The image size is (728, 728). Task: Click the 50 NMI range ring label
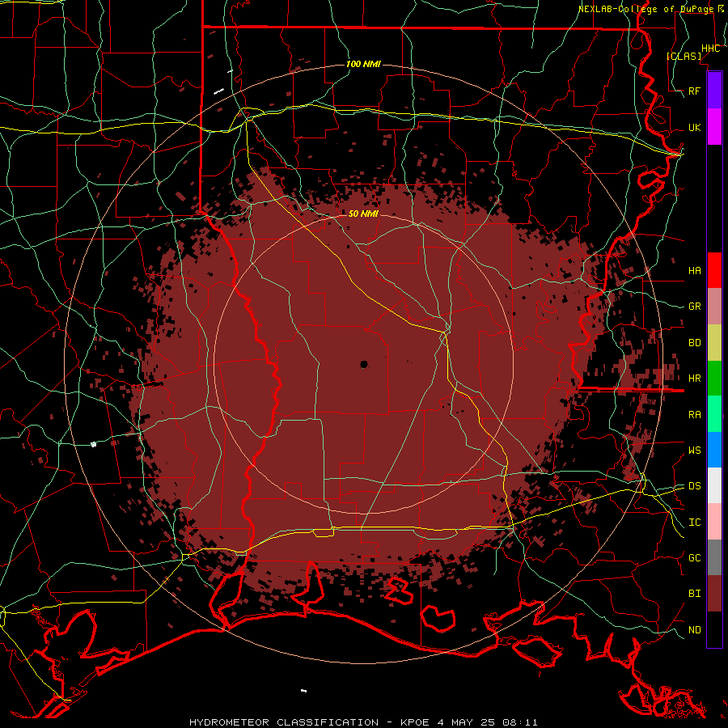tap(363, 214)
